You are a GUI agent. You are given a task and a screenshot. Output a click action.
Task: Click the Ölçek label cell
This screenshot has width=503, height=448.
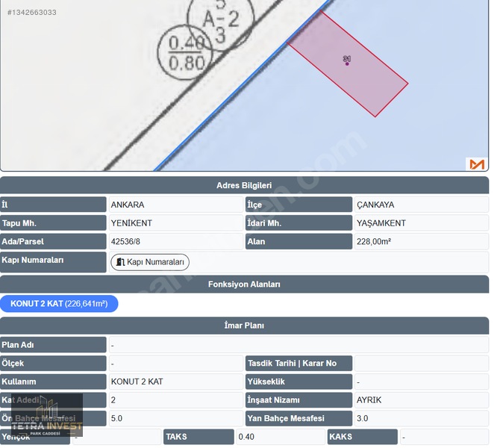pos(53,364)
